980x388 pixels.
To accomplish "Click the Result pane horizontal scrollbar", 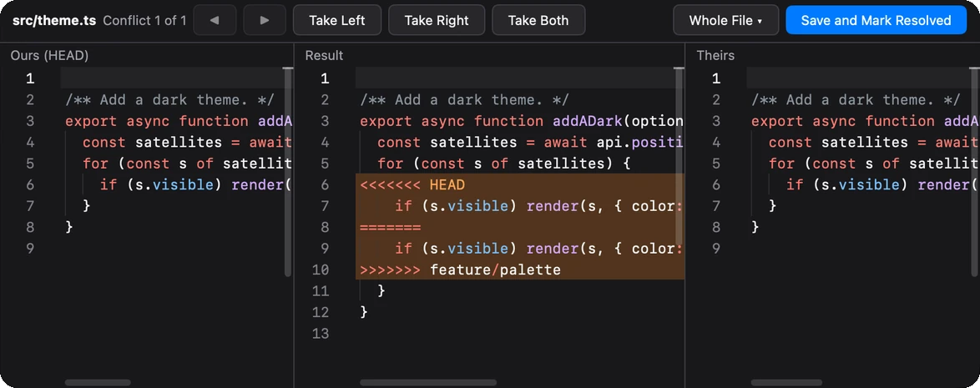I will click(428, 382).
